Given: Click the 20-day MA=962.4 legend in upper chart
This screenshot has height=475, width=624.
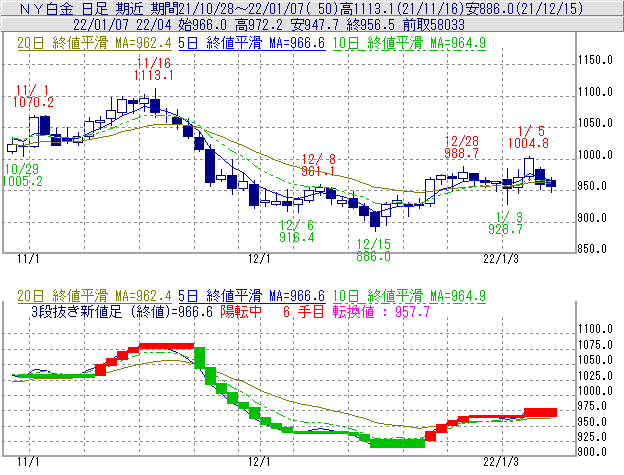Looking at the screenshot, I should point(94,43).
